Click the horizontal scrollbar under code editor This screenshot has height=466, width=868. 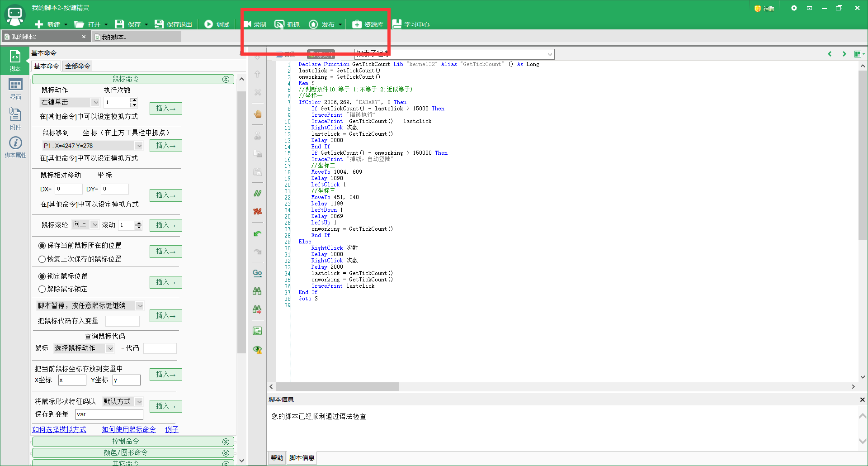point(338,387)
